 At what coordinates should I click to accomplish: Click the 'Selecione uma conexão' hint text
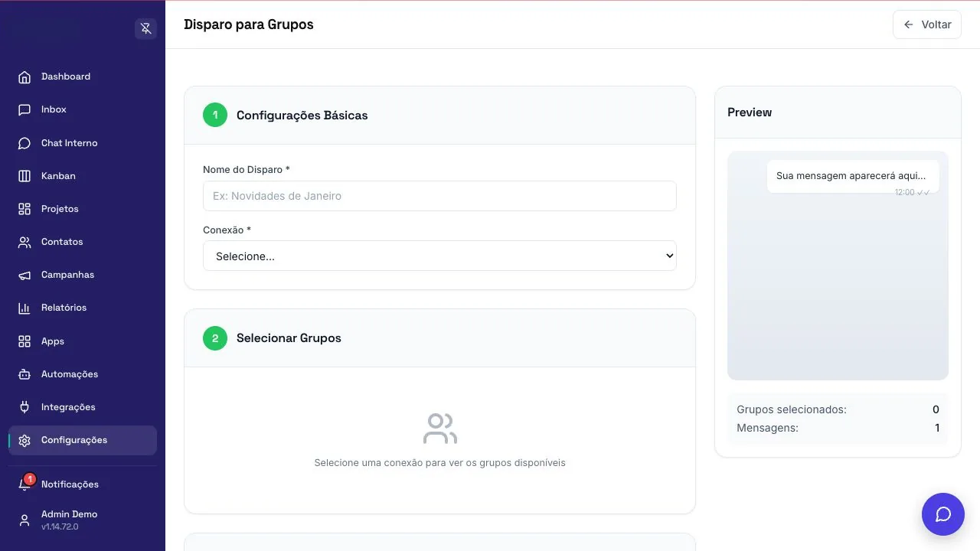(x=439, y=463)
